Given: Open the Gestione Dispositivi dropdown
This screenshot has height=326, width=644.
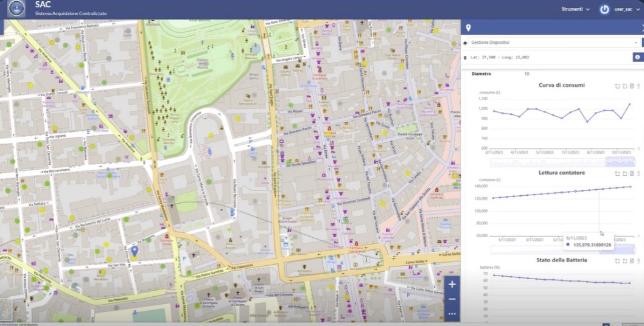Looking at the screenshot, I should point(552,43).
